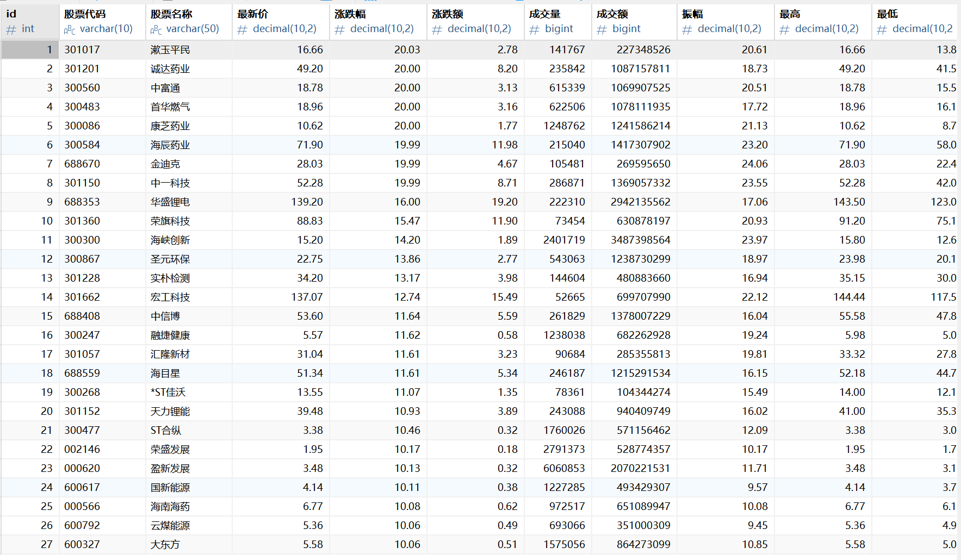Viewport: 961px width, 560px height.
Task: Click the stock name *ST佳沃
Action: (x=168, y=393)
